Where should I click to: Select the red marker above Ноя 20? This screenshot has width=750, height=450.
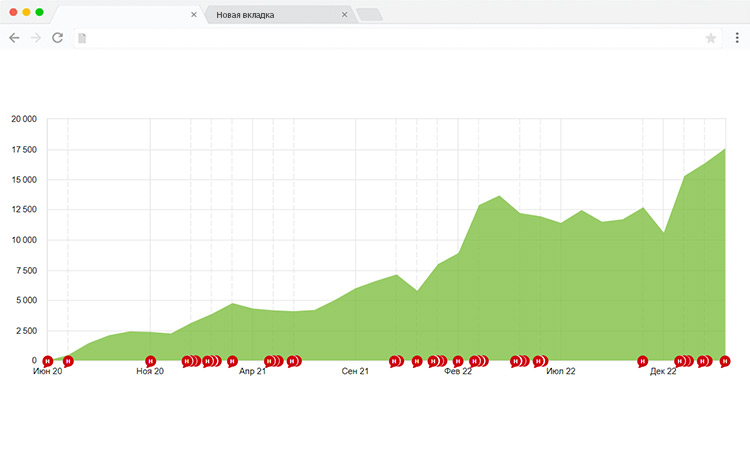pyautogui.click(x=150, y=361)
